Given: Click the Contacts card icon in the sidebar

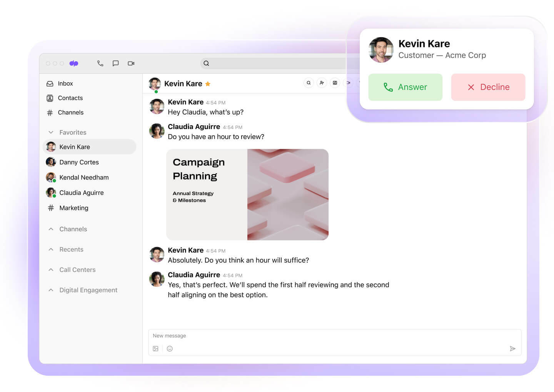Looking at the screenshot, I should (50, 98).
